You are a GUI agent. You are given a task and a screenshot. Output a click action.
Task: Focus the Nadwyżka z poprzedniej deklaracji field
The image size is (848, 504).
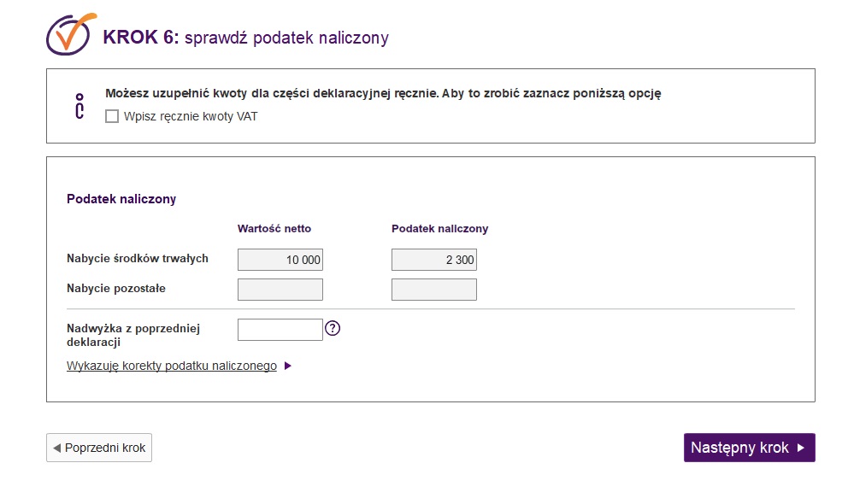pos(280,330)
